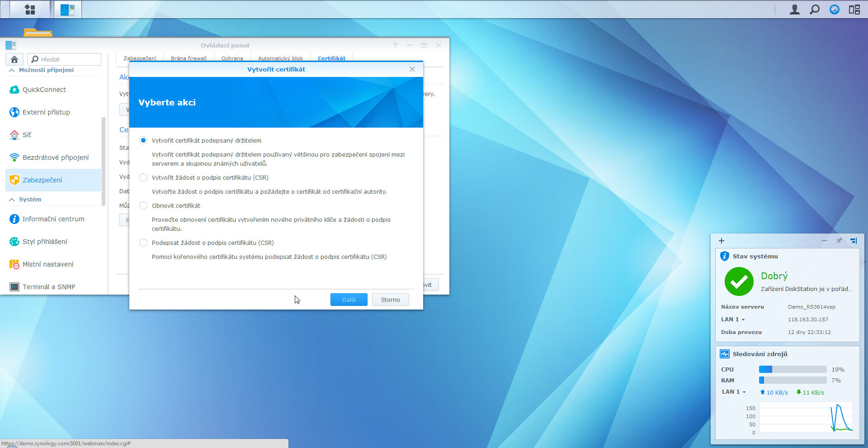The width and height of the screenshot is (868, 448).
Task: Choose Podepsat žádost o podpis certifikátu option
Action: tap(143, 243)
